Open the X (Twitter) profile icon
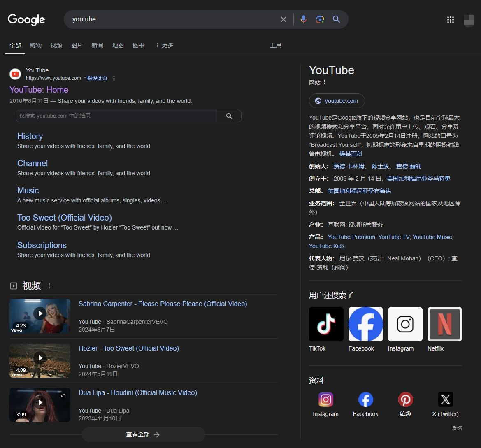This screenshot has height=448, width=481. coord(445,399)
